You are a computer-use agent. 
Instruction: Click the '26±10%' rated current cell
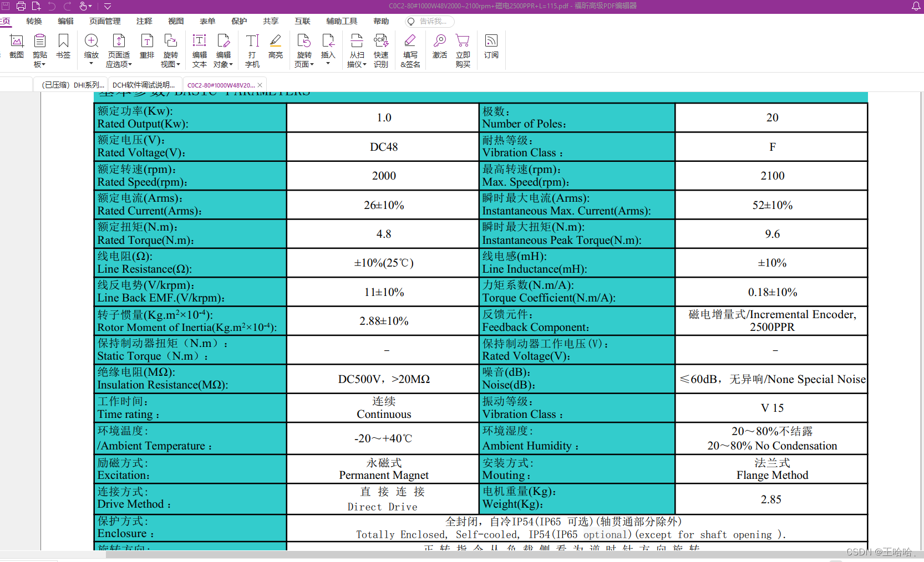point(384,205)
